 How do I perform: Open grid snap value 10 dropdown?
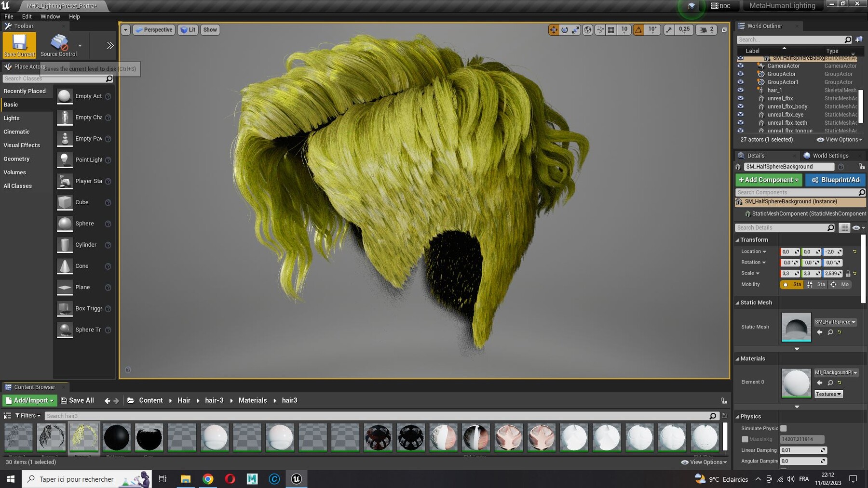(624, 30)
